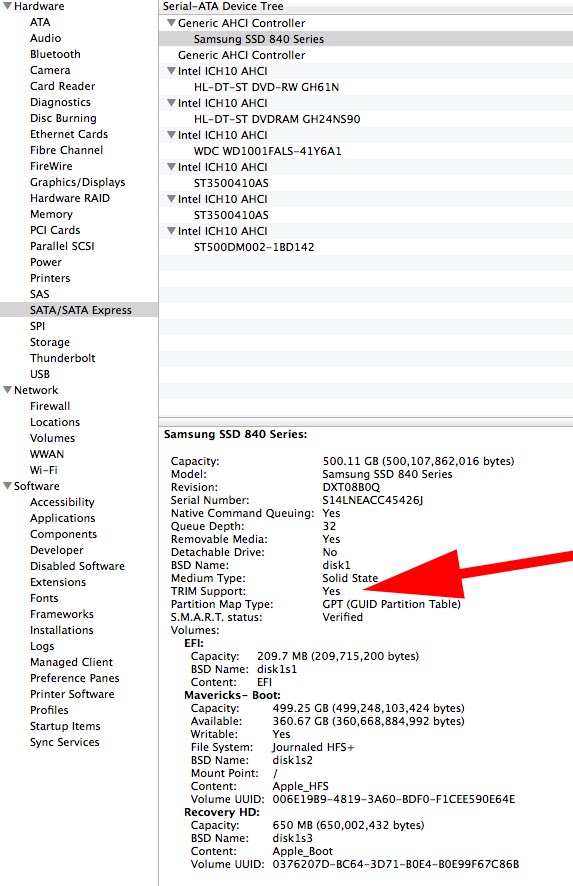Open Extensions category
The height and width of the screenshot is (886, 573).
pyautogui.click(x=58, y=582)
